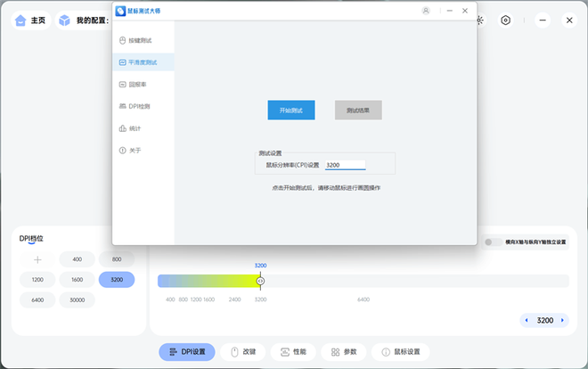Go to 主页 home page
Viewport: 588px width, 369px height.
pyautogui.click(x=30, y=20)
